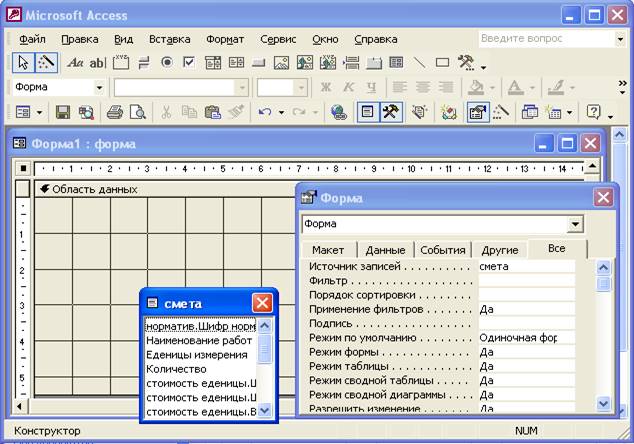Open the property sheet object combo box
The height and width of the screenshot is (444, 634).
[574, 225]
